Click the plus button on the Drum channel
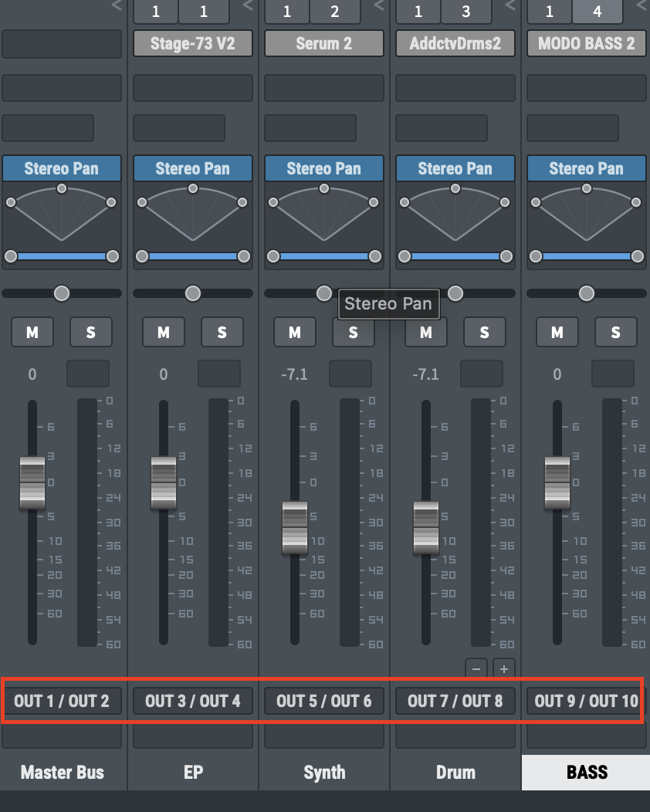This screenshot has height=812, width=650. (x=504, y=668)
